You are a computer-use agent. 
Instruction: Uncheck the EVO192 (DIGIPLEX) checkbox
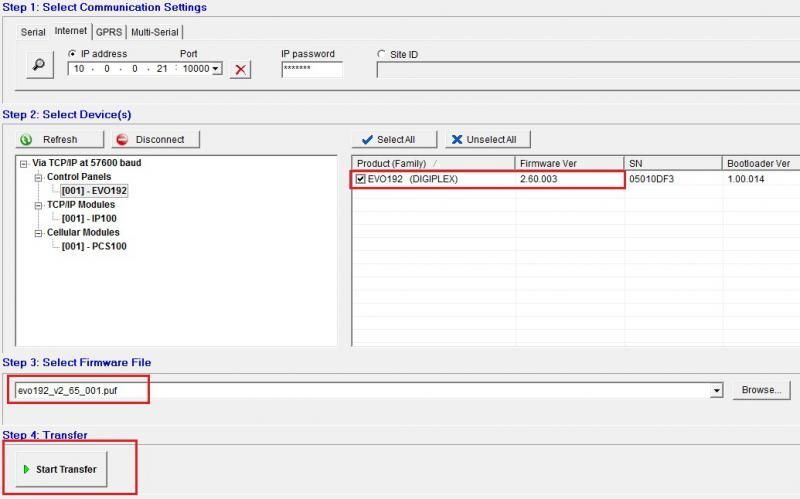pyautogui.click(x=361, y=180)
